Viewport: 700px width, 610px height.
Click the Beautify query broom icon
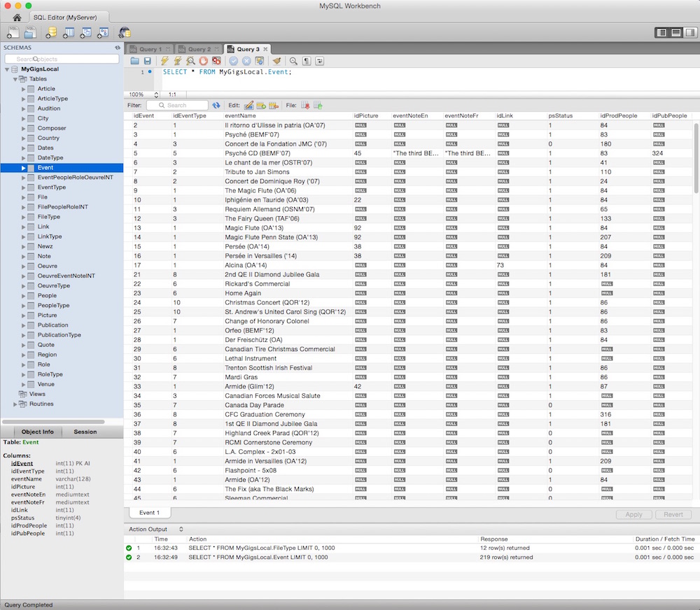276,62
